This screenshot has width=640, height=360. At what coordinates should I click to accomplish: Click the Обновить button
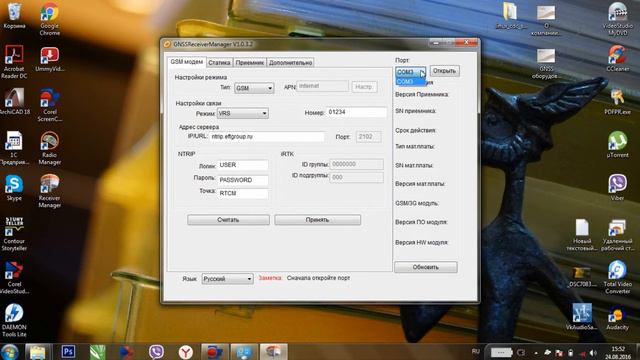point(426,267)
